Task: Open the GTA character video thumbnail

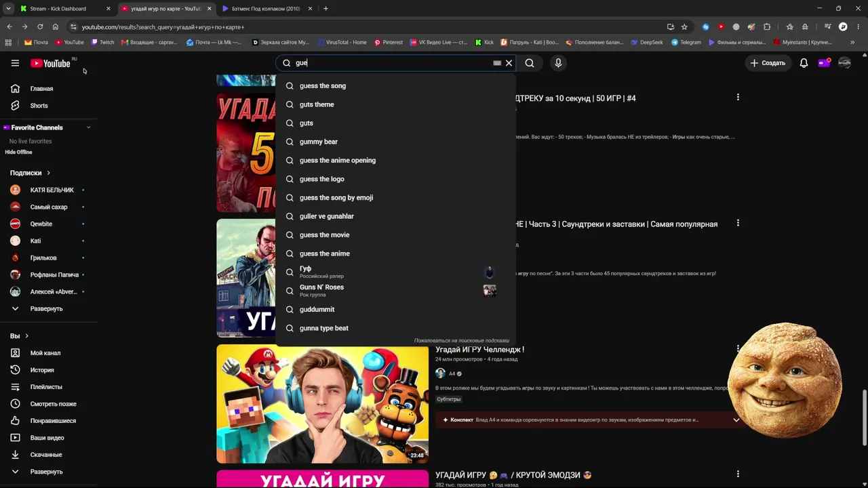Action: pos(246,278)
